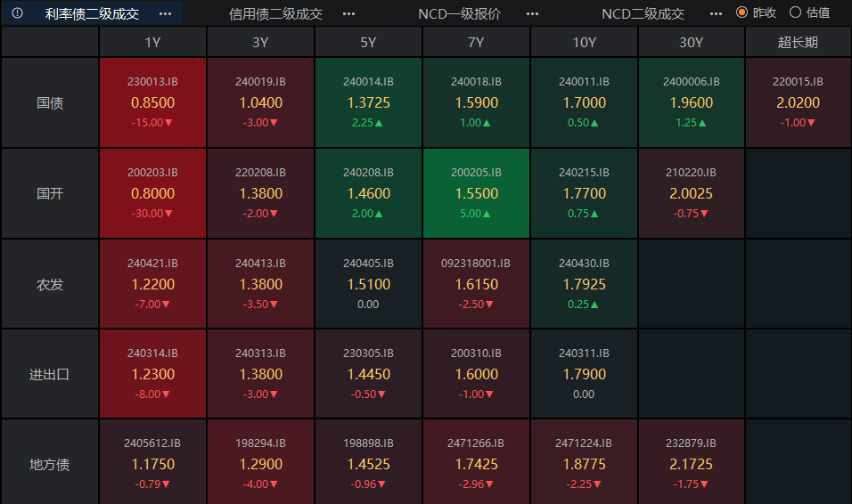
Task: Select the 昨收 radio option
Action: coord(741,12)
